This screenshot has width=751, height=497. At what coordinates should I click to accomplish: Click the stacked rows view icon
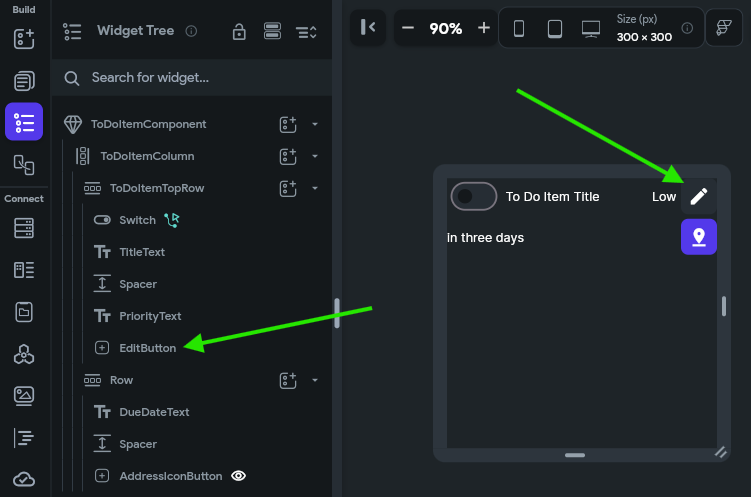point(273,31)
